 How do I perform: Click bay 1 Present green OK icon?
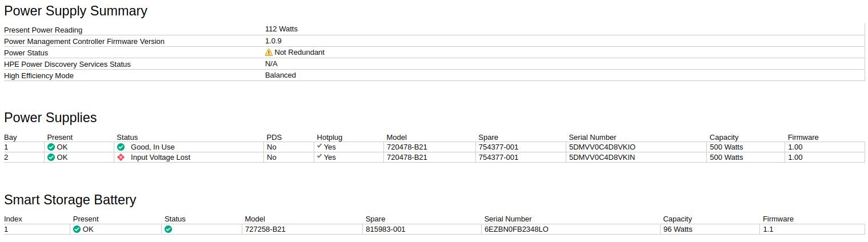click(51, 147)
